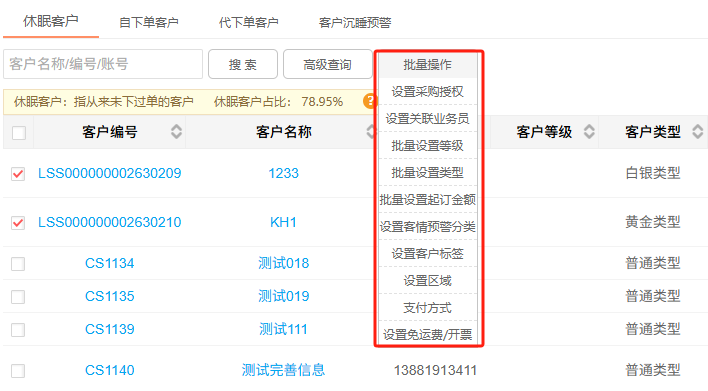Sort by 客户类型 column arrows
This screenshot has height=391, width=708.
click(x=698, y=132)
